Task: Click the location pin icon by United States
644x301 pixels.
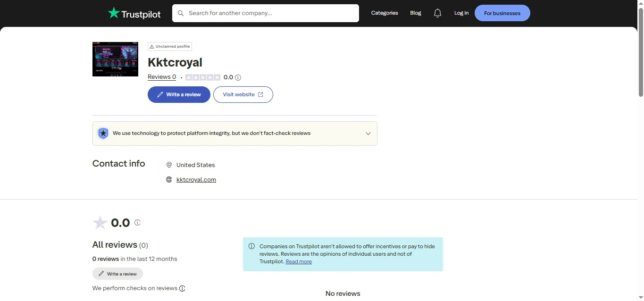Action: click(x=169, y=165)
